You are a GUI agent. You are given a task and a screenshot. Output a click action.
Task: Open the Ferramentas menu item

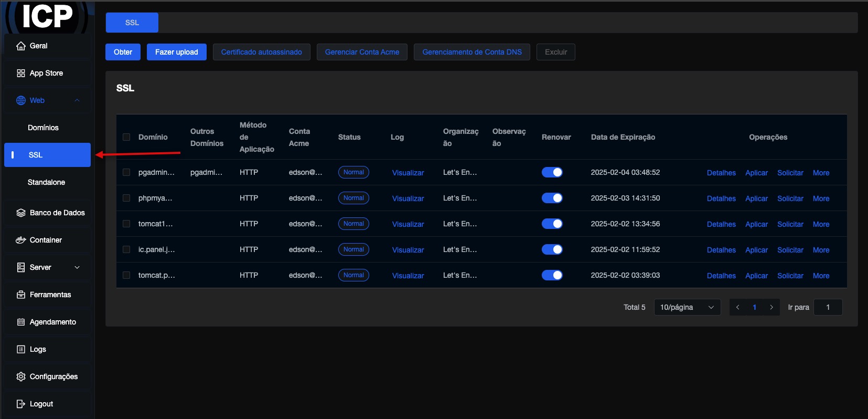[47, 295]
